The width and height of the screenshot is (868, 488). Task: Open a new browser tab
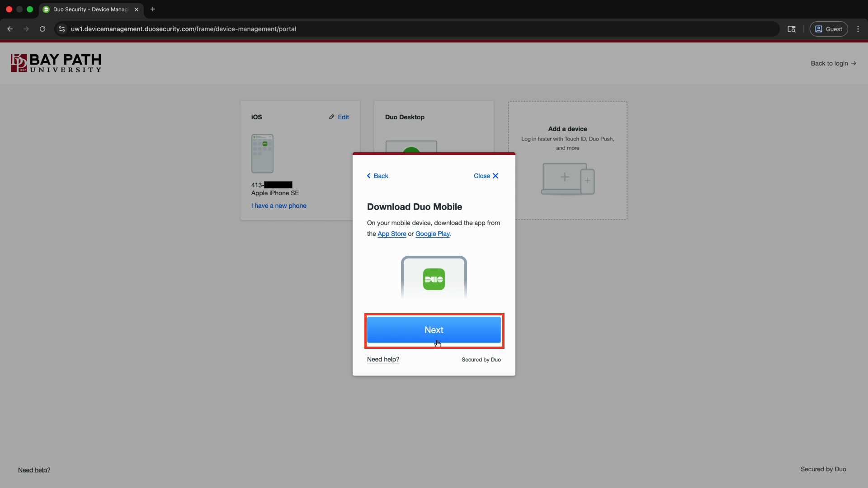153,9
